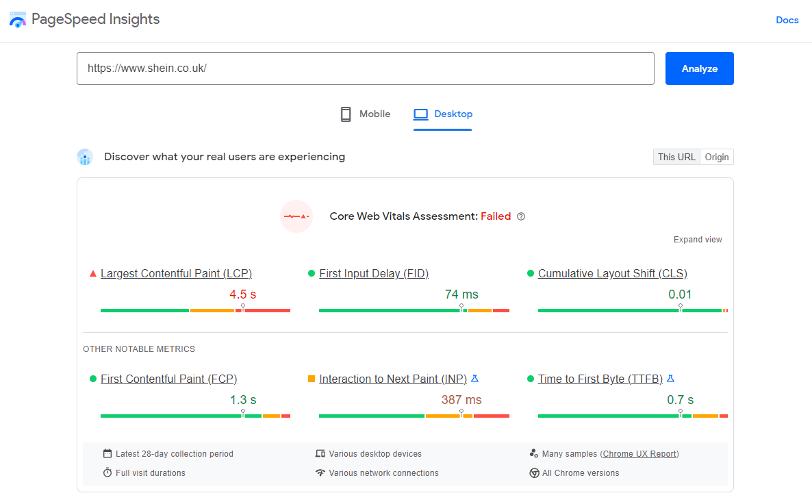Expand view of Core Web Vitals

698,240
